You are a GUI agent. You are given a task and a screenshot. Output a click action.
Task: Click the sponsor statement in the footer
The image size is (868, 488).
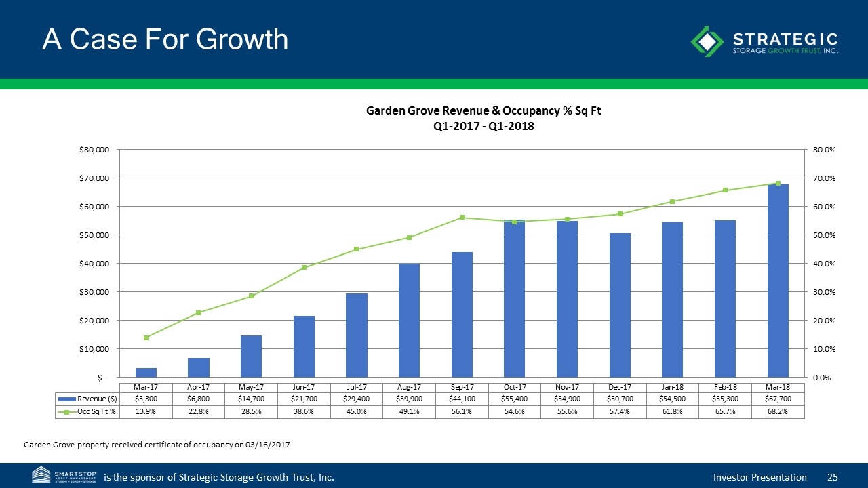[x=219, y=477]
